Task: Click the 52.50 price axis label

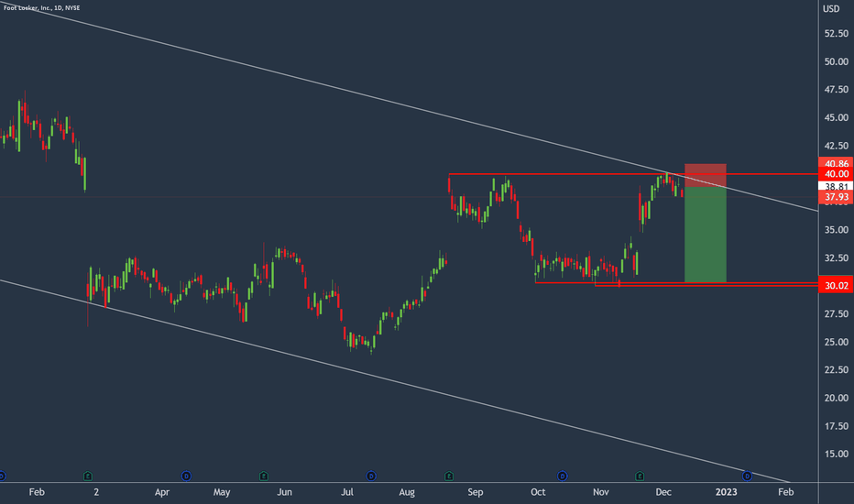Action: click(x=836, y=33)
